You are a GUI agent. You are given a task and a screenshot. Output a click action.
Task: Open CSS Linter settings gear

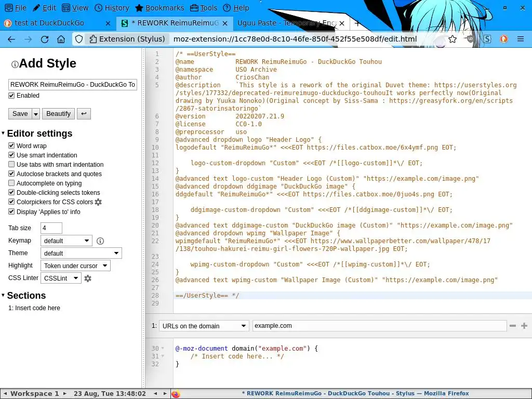87,278
